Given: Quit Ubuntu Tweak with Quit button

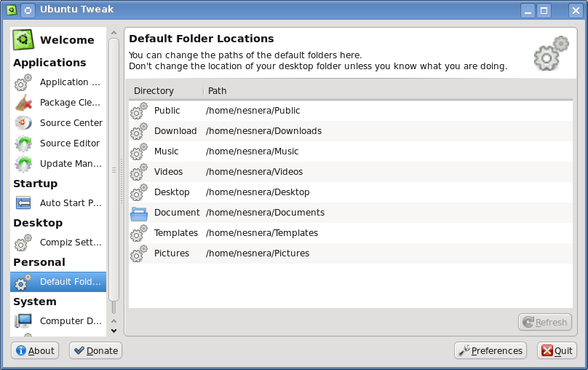Looking at the screenshot, I should pyautogui.click(x=557, y=350).
